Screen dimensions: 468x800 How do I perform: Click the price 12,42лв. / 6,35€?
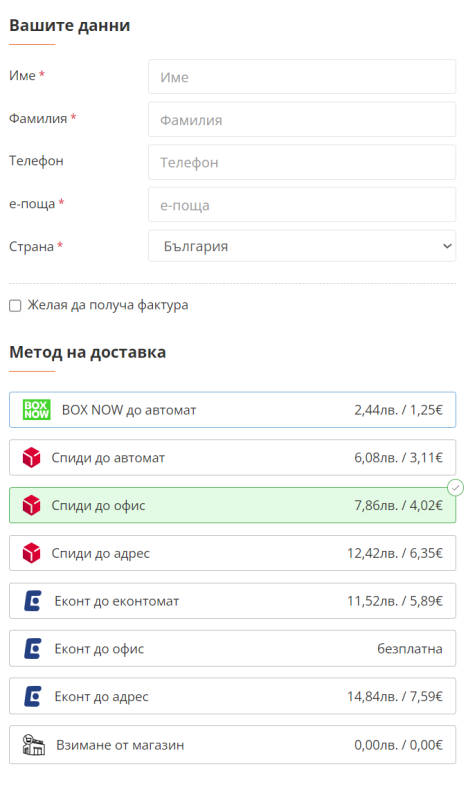tap(395, 553)
